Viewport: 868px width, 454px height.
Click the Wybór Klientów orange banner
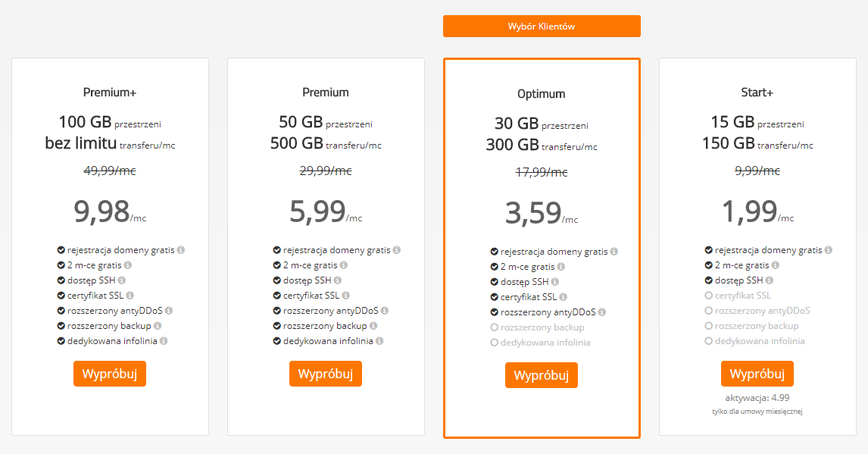pos(542,26)
